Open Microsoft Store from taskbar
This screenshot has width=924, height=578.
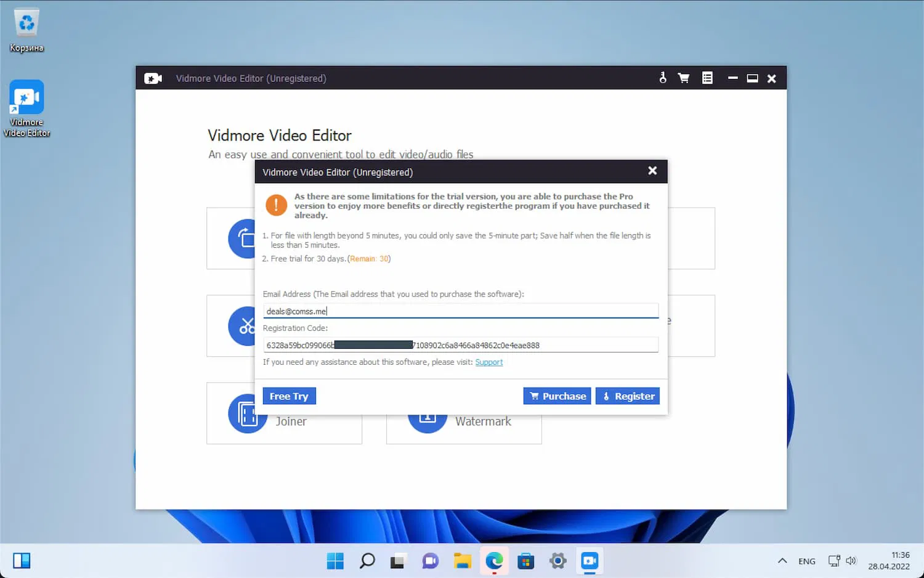[x=526, y=561]
